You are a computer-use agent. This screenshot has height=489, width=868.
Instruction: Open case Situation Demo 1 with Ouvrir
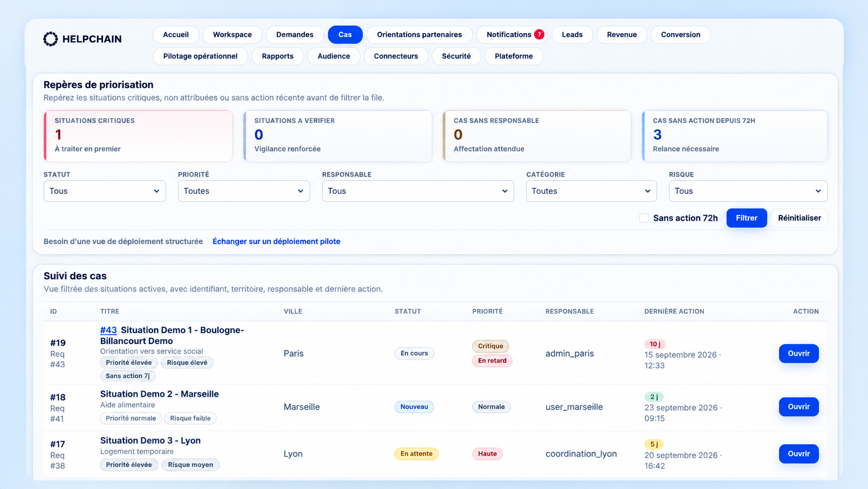(x=799, y=353)
